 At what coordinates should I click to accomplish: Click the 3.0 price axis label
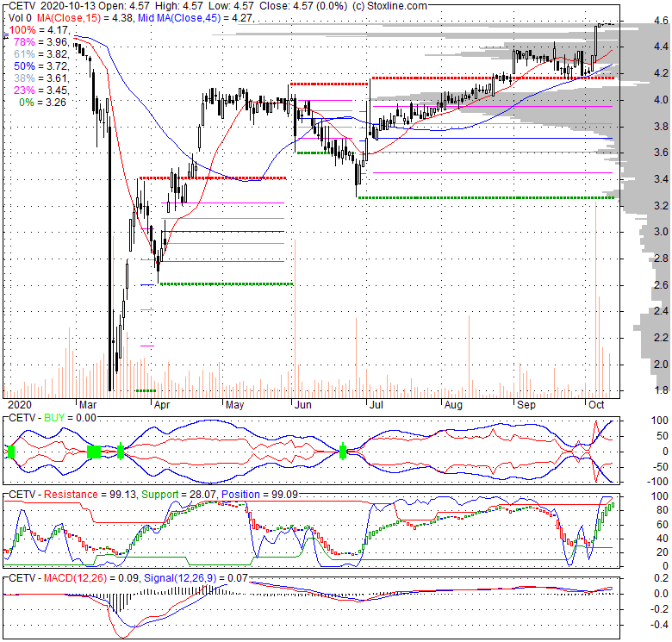coord(661,232)
